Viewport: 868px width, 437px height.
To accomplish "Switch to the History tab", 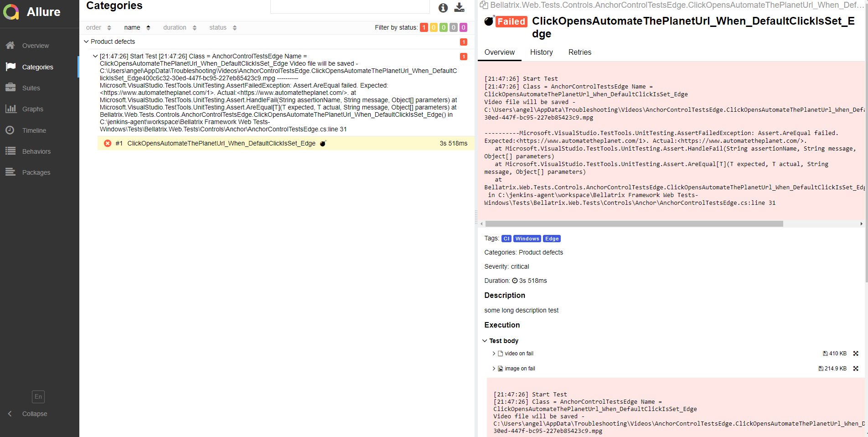I will tap(542, 52).
